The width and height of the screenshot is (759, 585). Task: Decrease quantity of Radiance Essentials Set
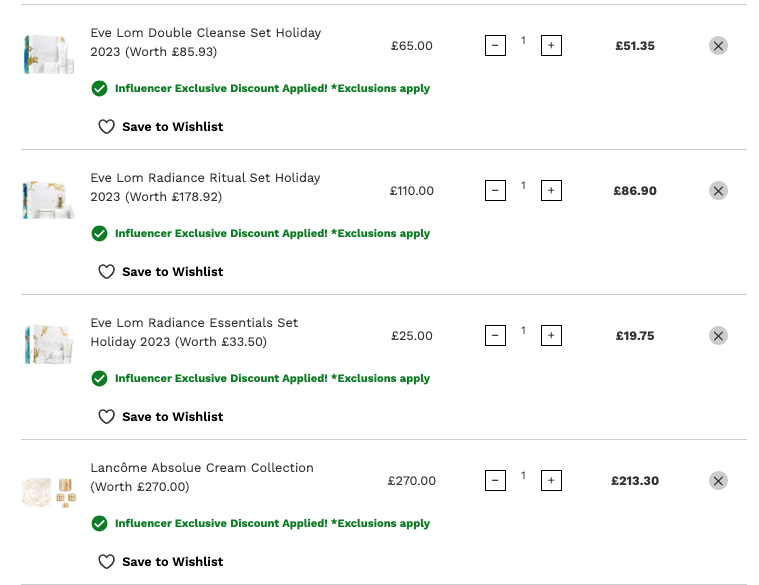[495, 335]
